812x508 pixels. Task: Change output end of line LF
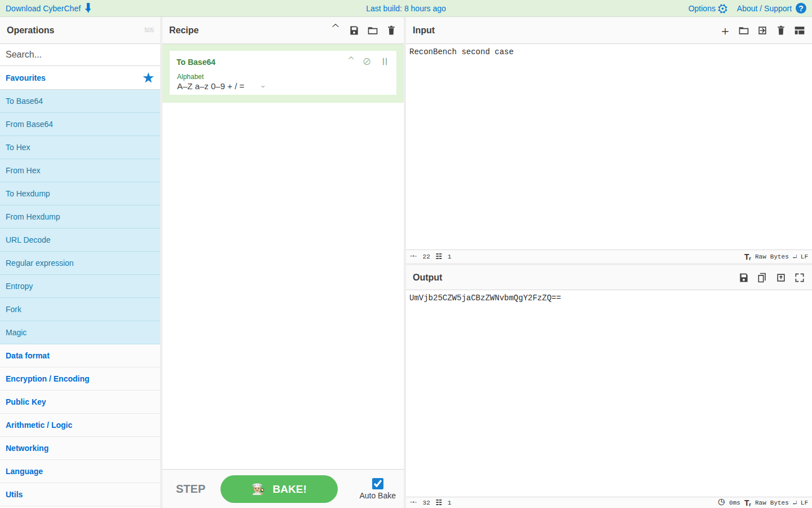tap(800, 503)
